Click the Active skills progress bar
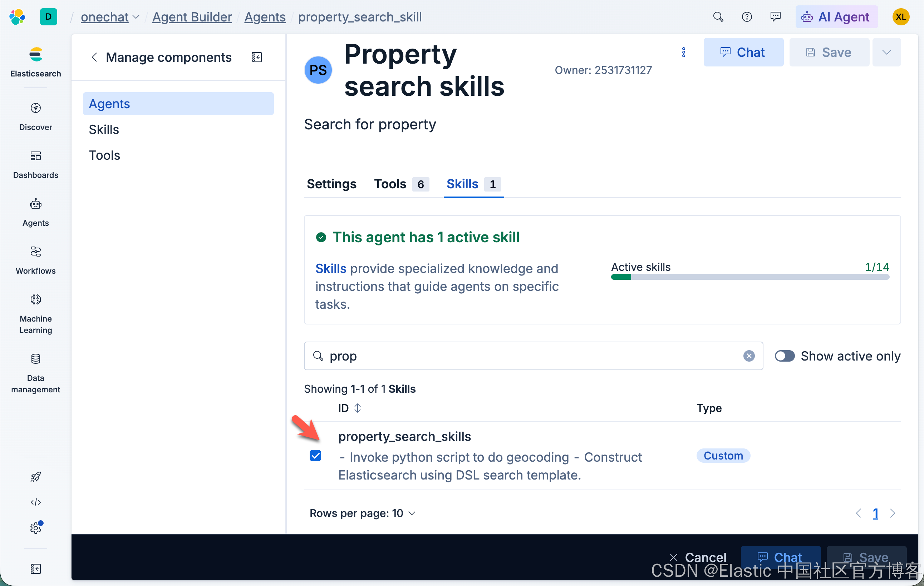 point(750,277)
